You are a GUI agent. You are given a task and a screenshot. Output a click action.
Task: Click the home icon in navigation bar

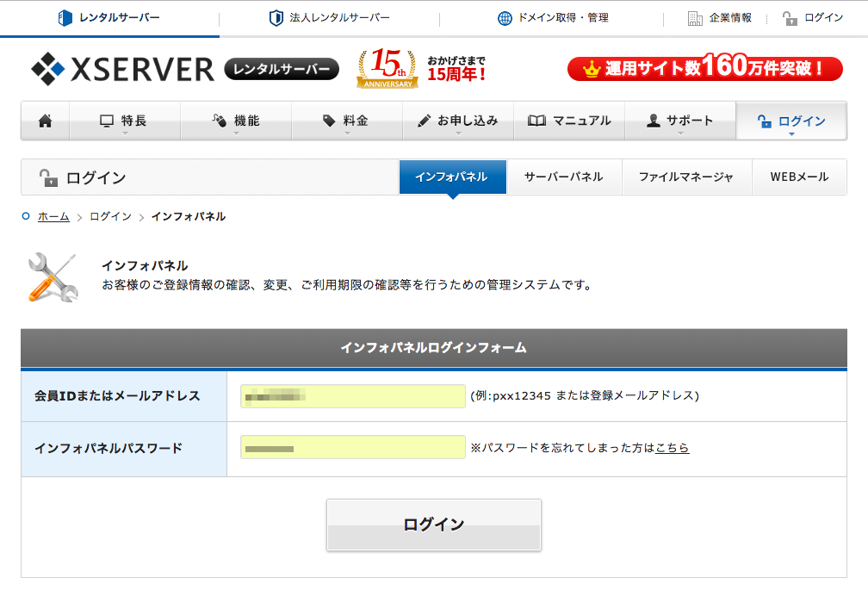[46, 121]
